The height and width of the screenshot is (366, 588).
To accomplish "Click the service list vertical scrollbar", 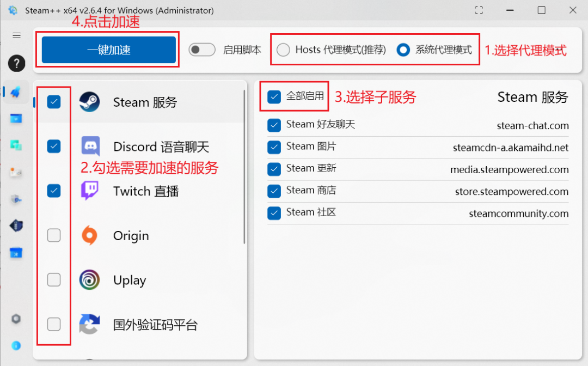I will click(244, 167).
